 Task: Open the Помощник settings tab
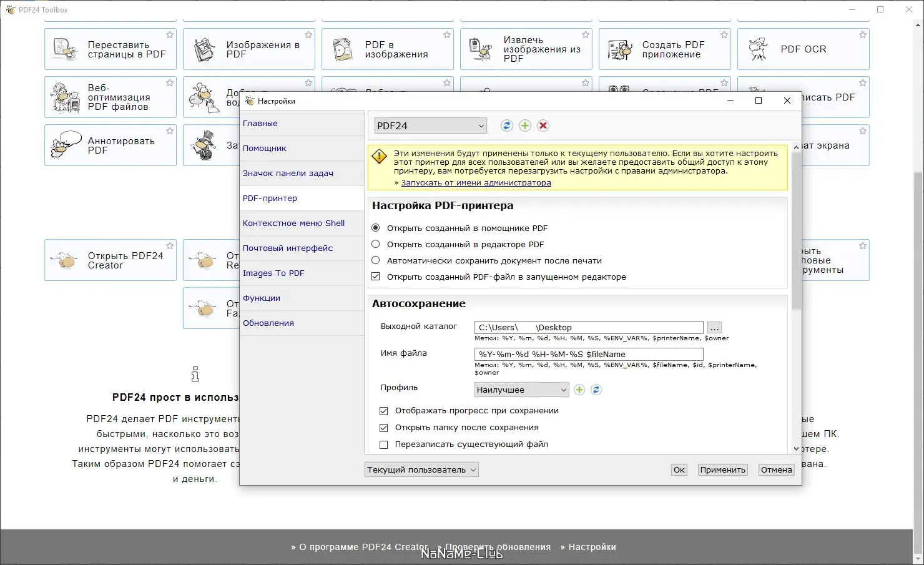[302, 149]
